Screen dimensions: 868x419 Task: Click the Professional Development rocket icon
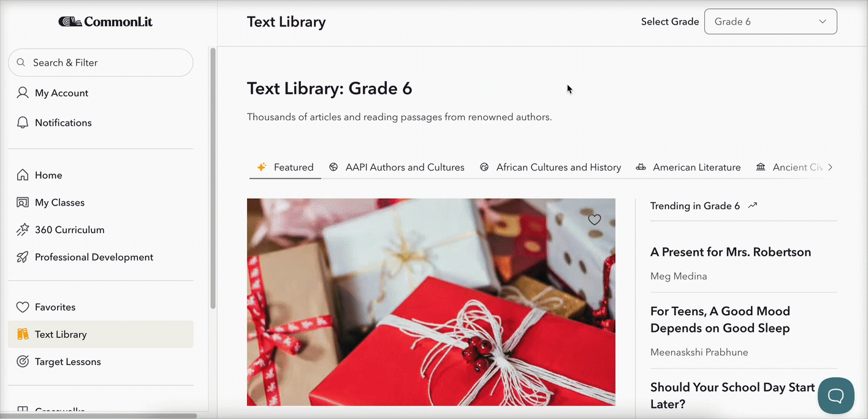tap(23, 257)
